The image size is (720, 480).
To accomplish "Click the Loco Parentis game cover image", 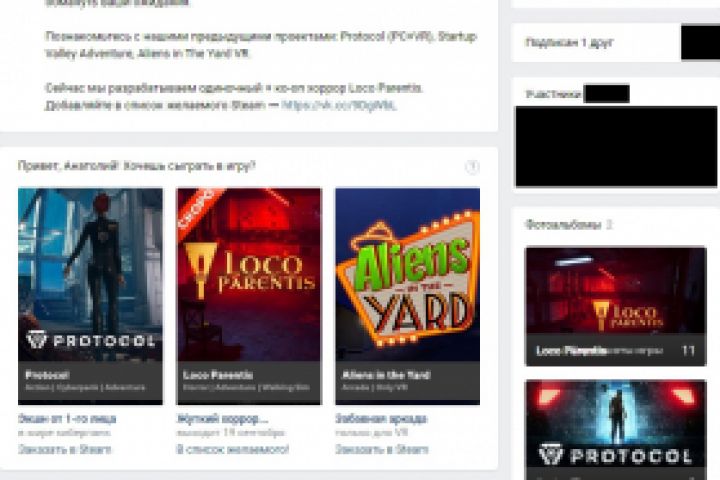I will click(249, 275).
